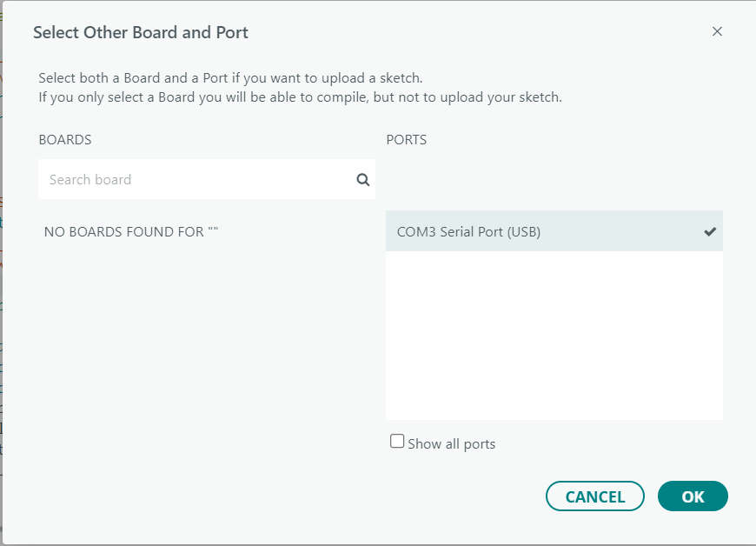
Task: Click the "Select both a Board" instruction line
Action: click(x=230, y=78)
